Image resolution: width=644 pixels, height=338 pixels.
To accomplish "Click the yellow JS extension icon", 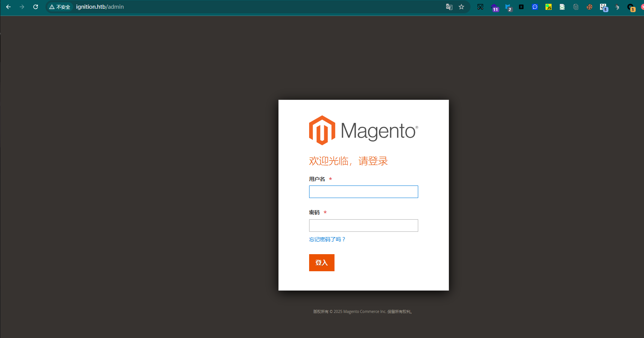I will click(549, 7).
